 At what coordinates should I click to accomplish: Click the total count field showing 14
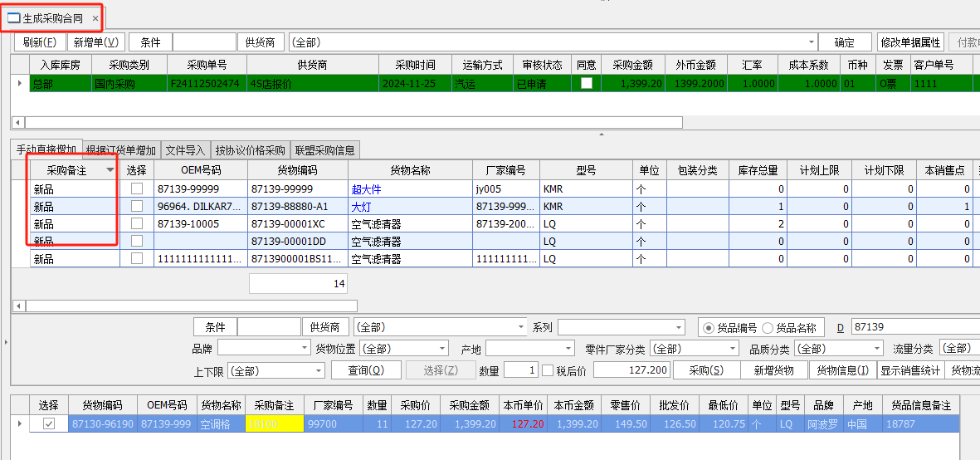[x=298, y=284]
